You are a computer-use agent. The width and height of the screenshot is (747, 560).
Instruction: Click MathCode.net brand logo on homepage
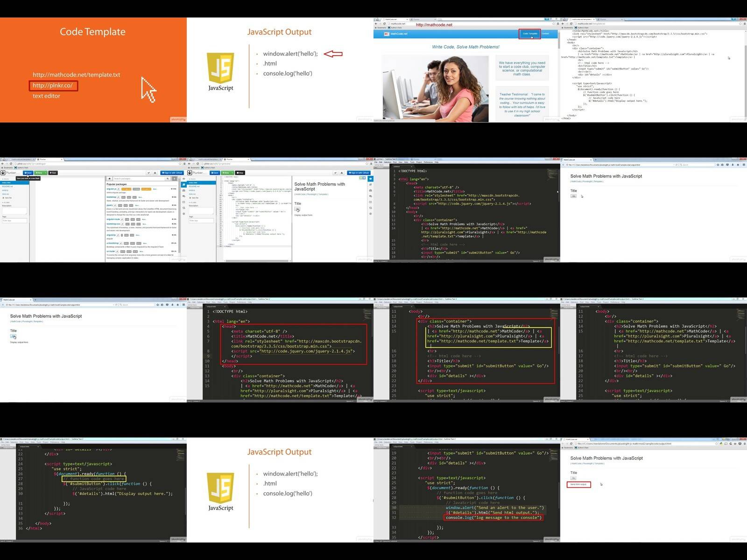(395, 34)
